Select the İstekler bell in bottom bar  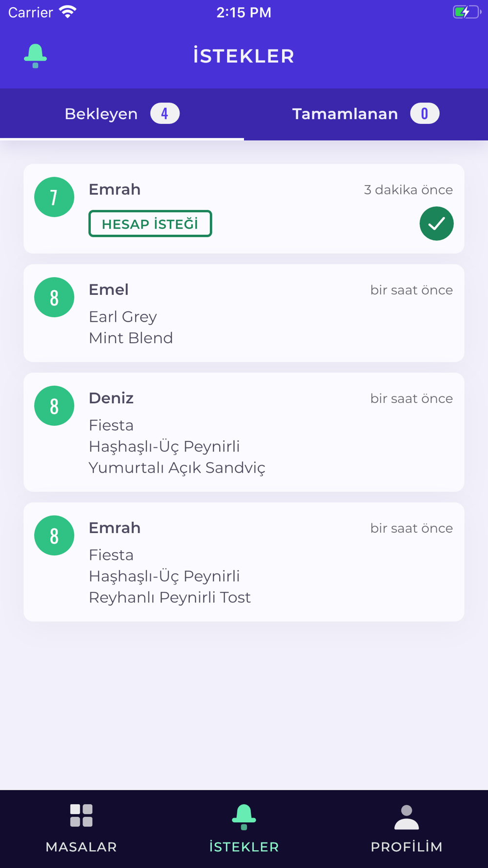[x=244, y=817]
